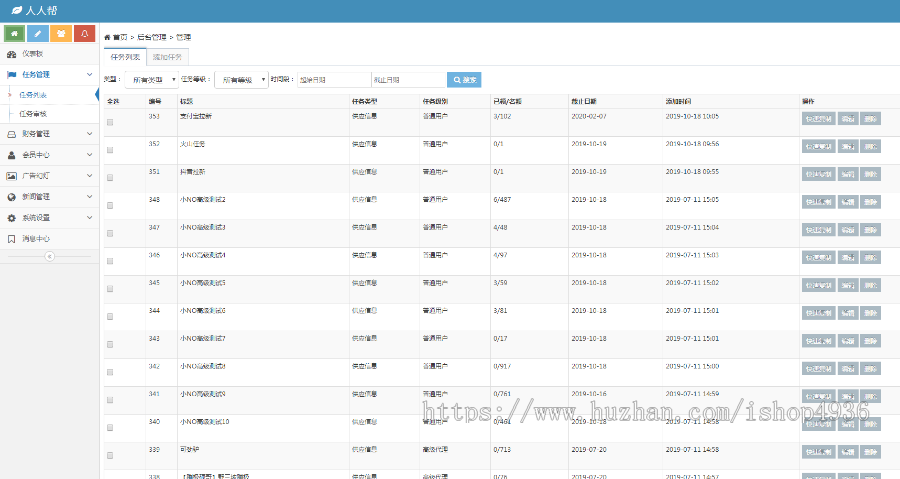900x479 pixels.
Task: Click the '3/102' progress cell
Action: point(502,116)
